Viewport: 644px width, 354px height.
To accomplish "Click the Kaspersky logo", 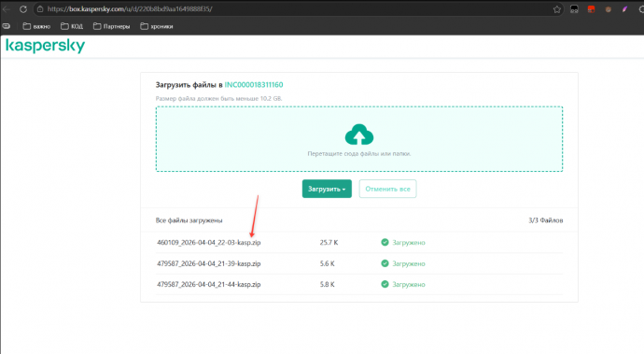I will coord(45,46).
